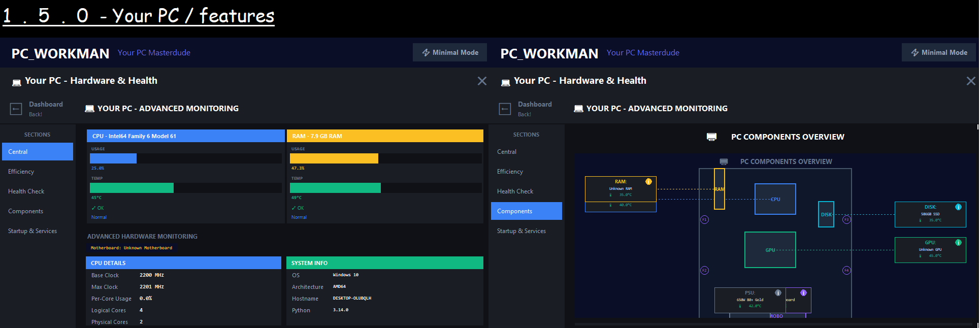Click the blue CPU usage bar

click(113, 158)
